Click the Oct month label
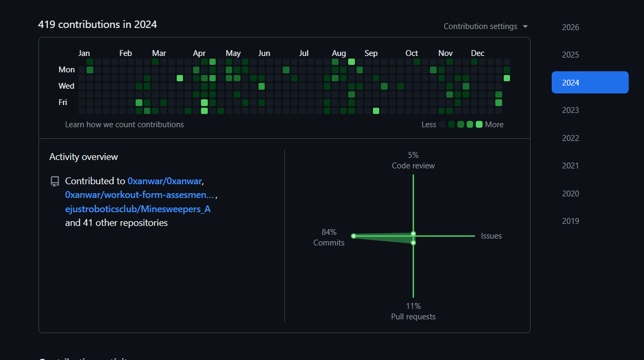Screen dimensions: 644x360 click(412, 53)
